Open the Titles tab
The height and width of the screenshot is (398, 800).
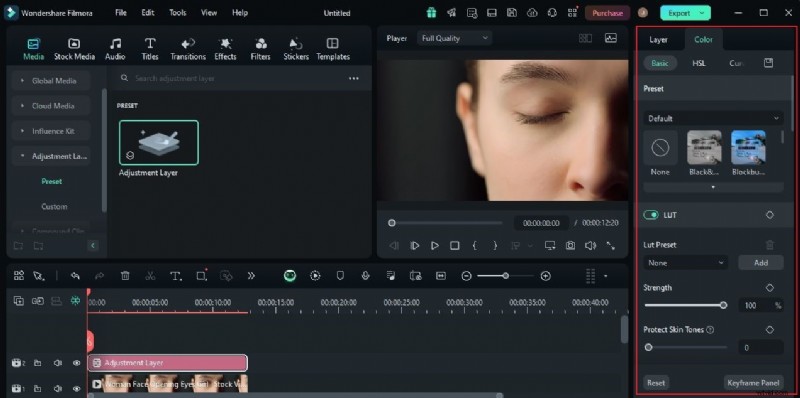tap(150, 49)
